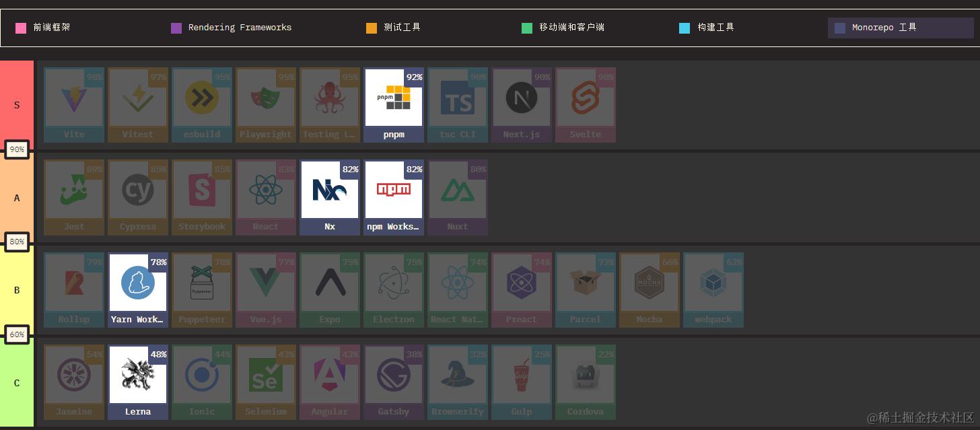Image resolution: width=980 pixels, height=430 pixels.
Task: Click the 48% score on Lerna
Action: click(x=158, y=355)
